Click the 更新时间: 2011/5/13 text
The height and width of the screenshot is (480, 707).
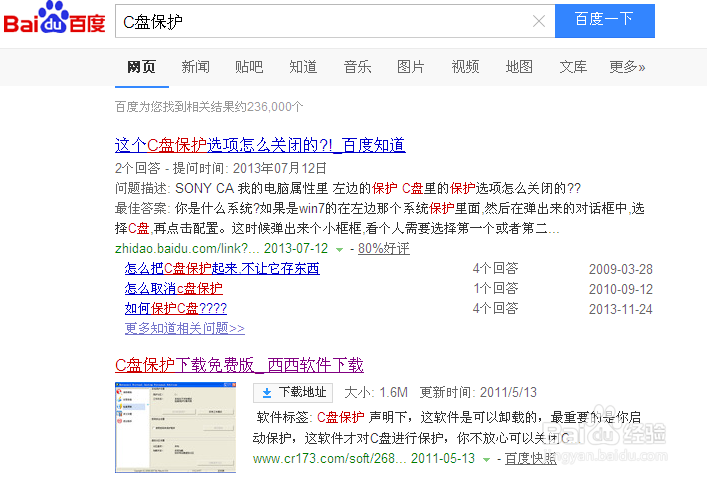point(478,393)
